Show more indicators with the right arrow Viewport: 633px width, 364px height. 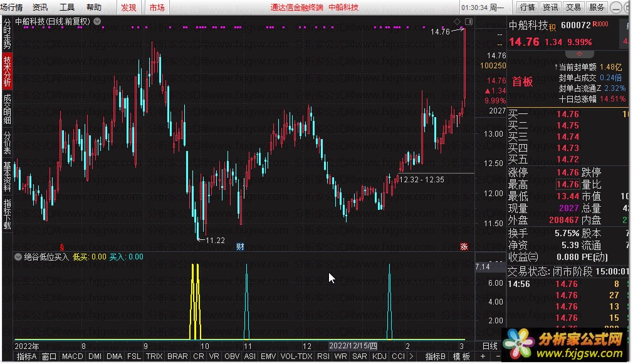pos(411,356)
